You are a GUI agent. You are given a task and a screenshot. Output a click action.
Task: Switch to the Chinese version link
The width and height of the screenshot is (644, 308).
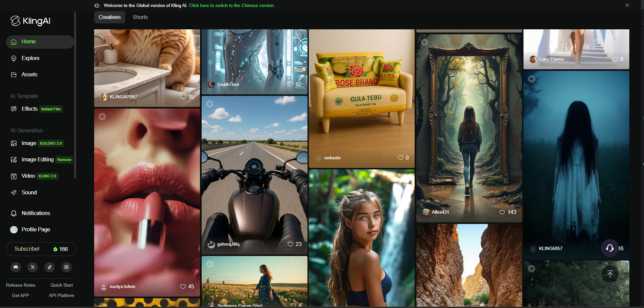click(x=232, y=5)
